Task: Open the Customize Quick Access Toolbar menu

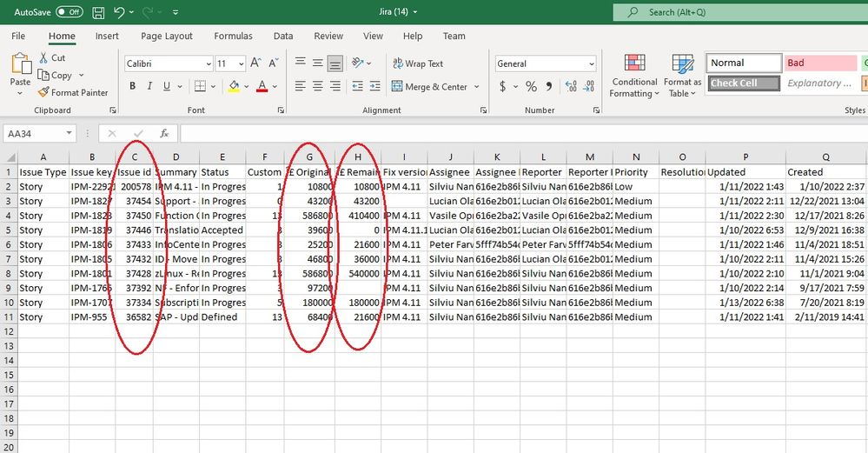Action: (x=176, y=12)
